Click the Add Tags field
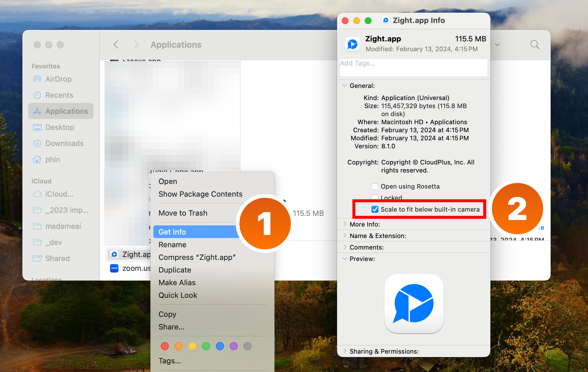 [x=413, y=68]
